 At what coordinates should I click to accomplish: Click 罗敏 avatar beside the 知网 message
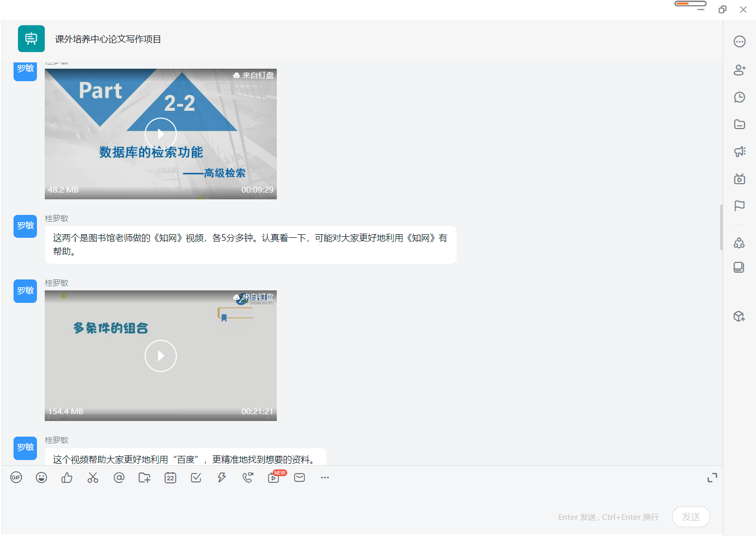(x=25, y=226)
